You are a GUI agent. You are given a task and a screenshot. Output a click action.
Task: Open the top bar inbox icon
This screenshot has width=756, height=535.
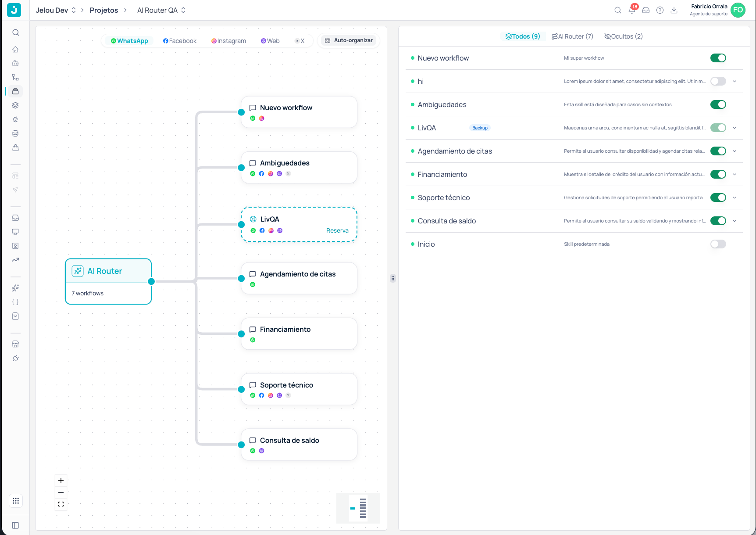(646, 10)
